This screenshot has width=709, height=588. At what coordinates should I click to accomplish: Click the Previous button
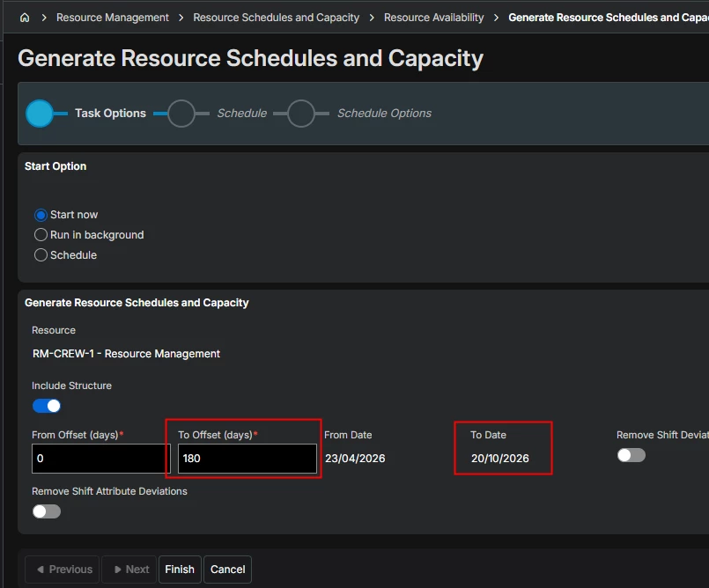click(x=62, y=570)
